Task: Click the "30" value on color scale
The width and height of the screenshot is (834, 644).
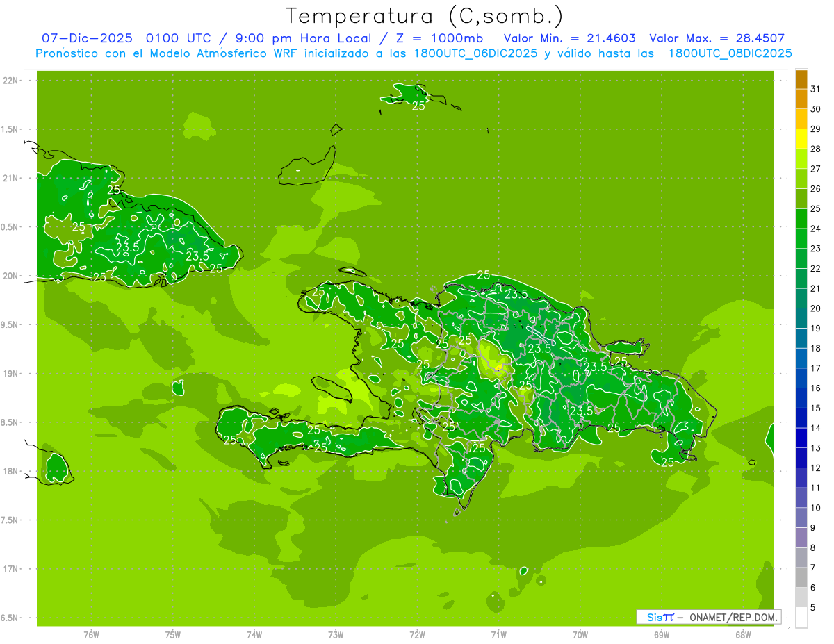Action: (816, 109)
